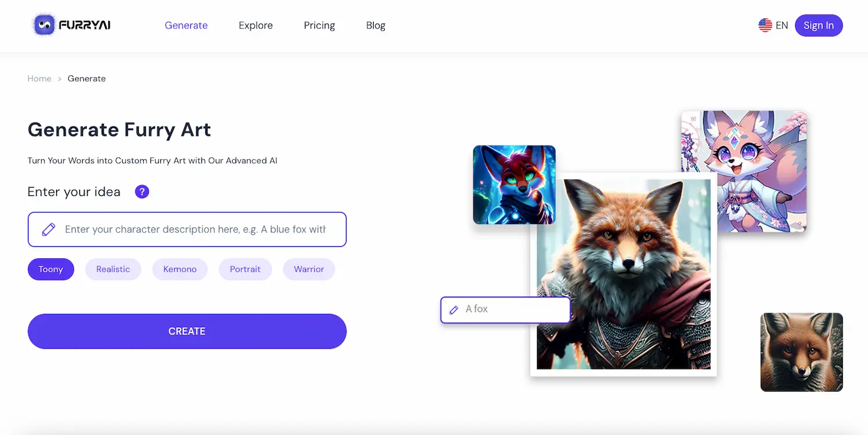Select the Kemono style chip
Screen dimensions: 868x435
[x=180, y=269]
